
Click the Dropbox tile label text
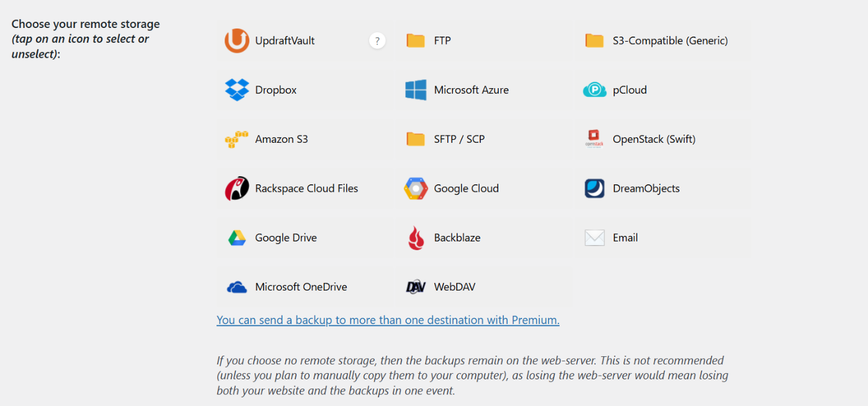tap(275, 89)
